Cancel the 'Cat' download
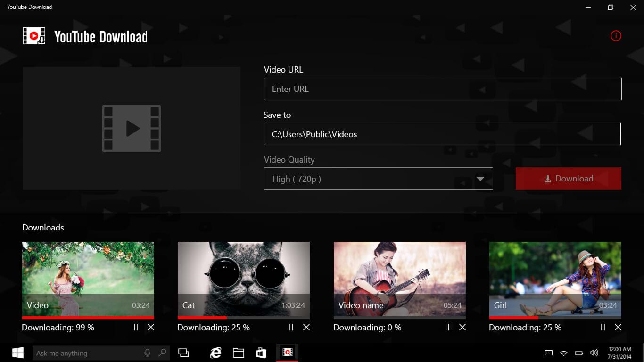The height and width of the screenshot is (362, 644). [306, 327]
